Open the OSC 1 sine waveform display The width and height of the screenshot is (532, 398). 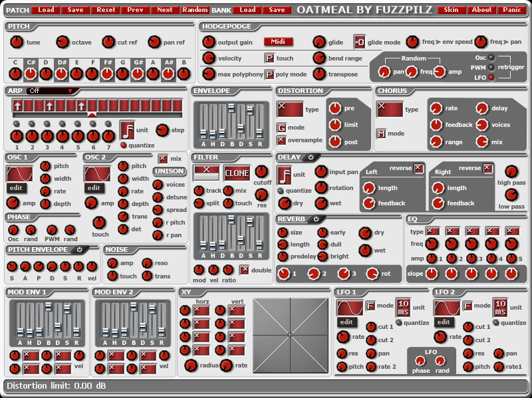[x=20, y=174]
